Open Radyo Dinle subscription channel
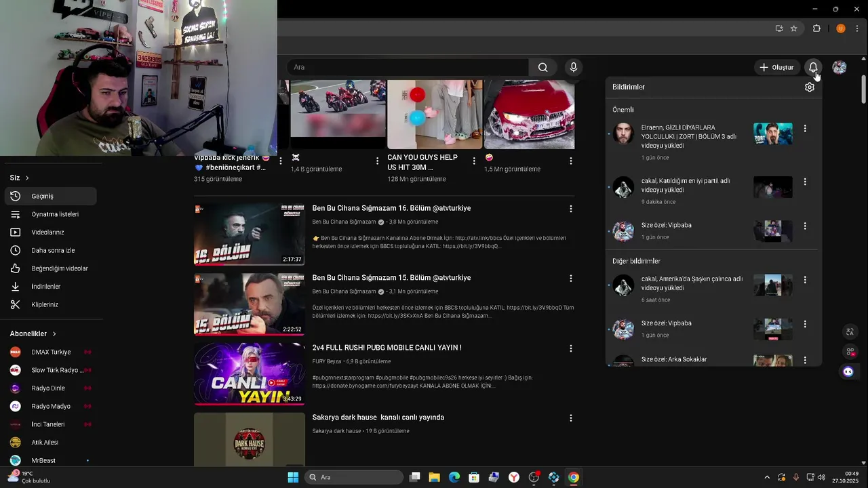 point(51,388)
